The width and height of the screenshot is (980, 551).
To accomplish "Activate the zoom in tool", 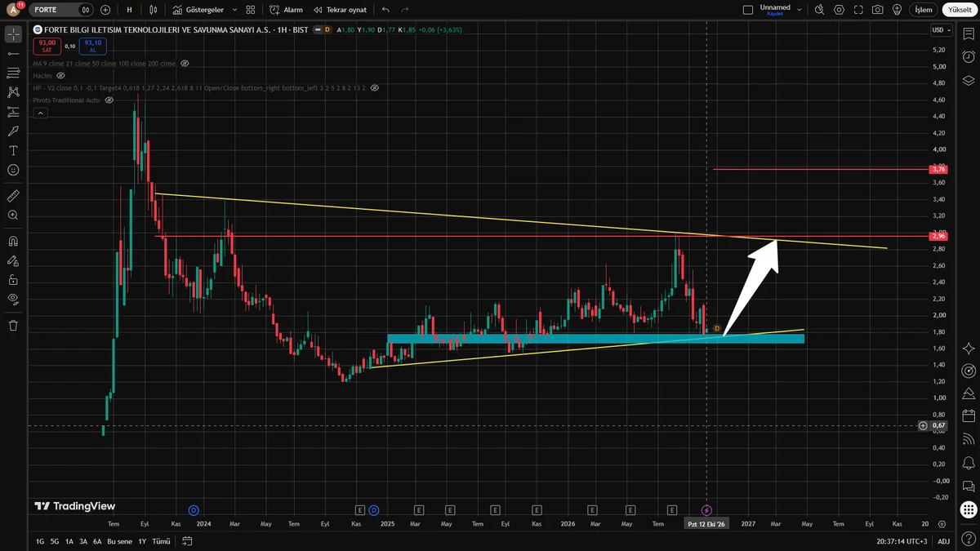I will 13,216.
